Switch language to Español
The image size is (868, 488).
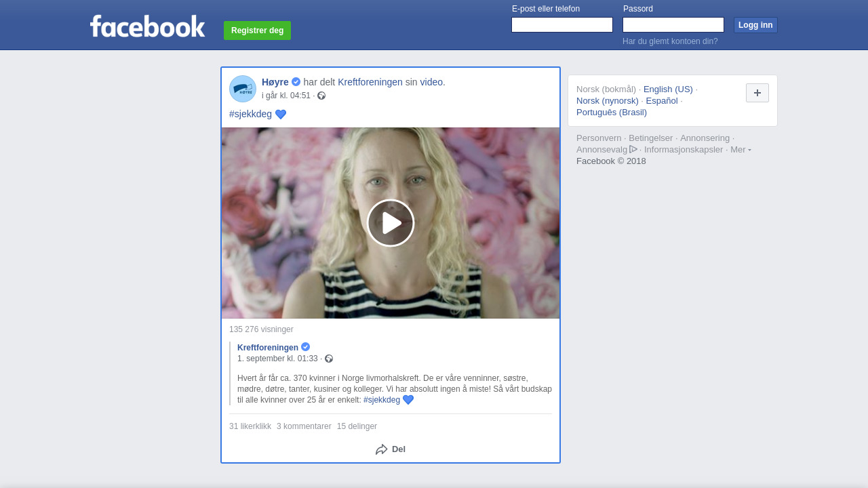click(662, 101)
